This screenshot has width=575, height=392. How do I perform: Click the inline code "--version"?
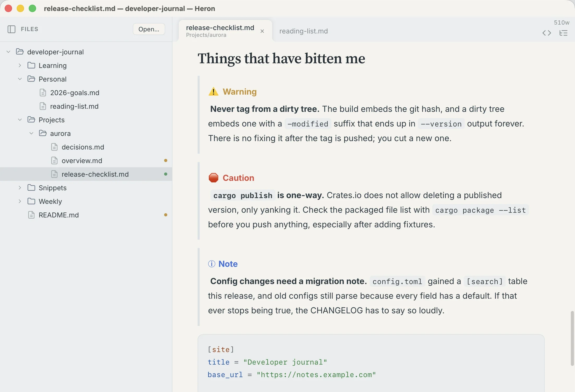441,124
